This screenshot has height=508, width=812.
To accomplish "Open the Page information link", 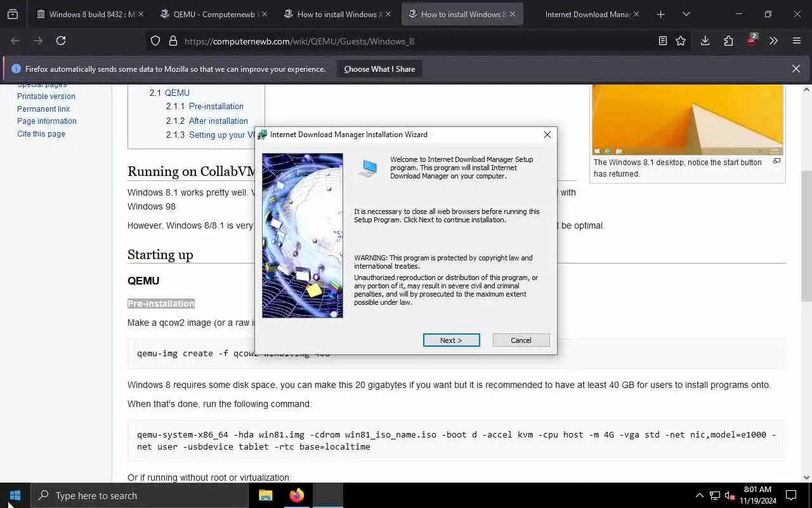I will click(x=47, y=121).
